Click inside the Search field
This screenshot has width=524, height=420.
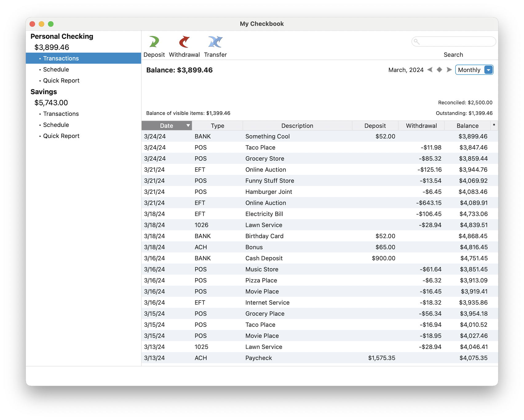tap(457, 42)
